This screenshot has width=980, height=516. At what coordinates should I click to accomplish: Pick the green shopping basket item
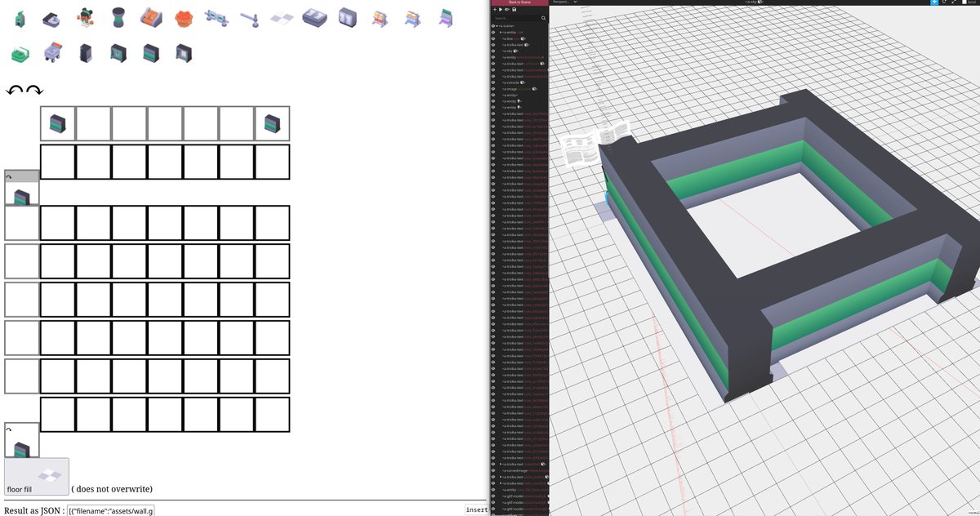(x=21, y=54)
